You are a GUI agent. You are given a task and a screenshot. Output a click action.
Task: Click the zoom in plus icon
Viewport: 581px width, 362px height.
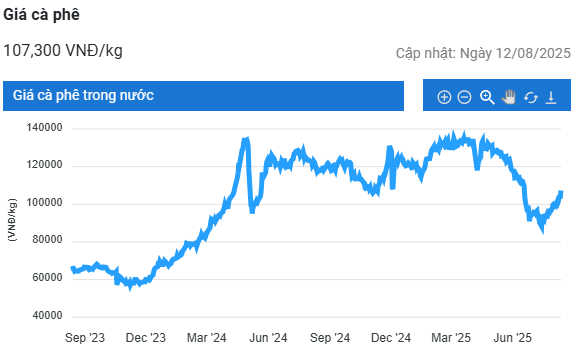tap(444, 97)
